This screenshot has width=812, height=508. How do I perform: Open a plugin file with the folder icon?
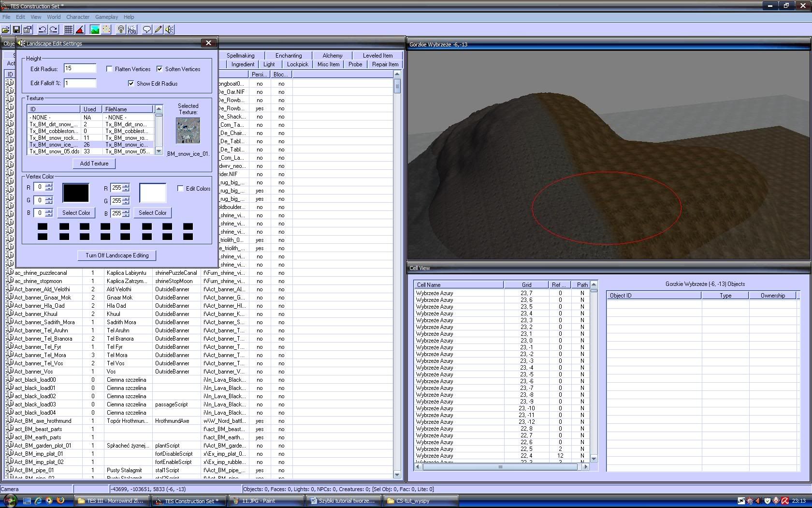(x=6, y=30)
